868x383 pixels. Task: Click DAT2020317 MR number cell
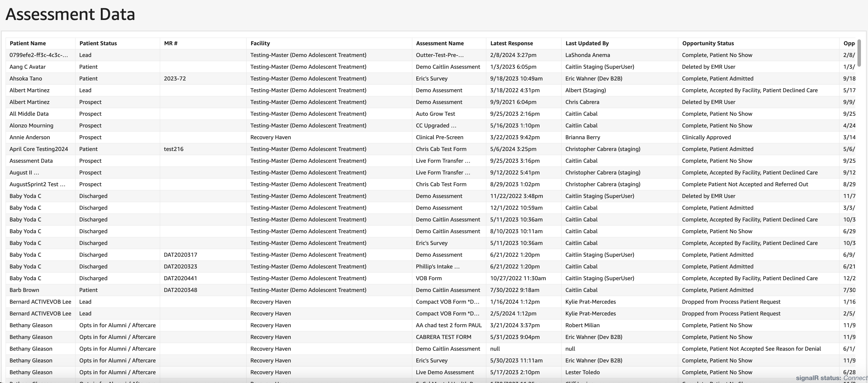180,255
